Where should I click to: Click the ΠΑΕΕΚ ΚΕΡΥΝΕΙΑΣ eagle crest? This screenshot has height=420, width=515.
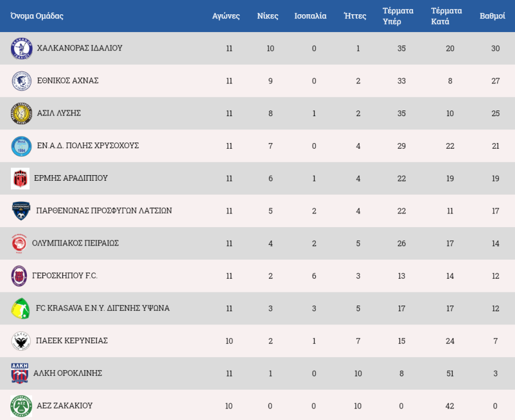click(21, 341)
